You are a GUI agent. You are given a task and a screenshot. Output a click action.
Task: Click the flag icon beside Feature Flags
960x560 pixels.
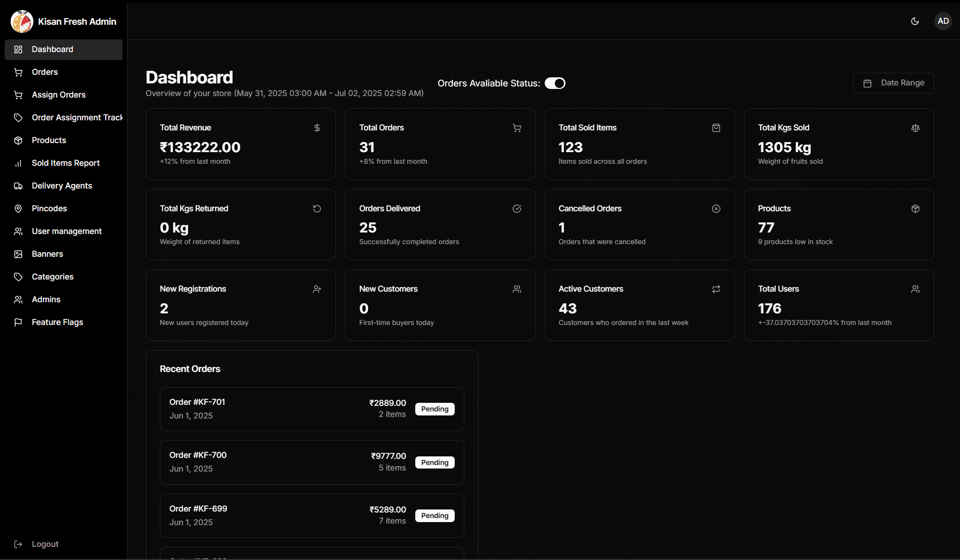(x=18, y=322)
